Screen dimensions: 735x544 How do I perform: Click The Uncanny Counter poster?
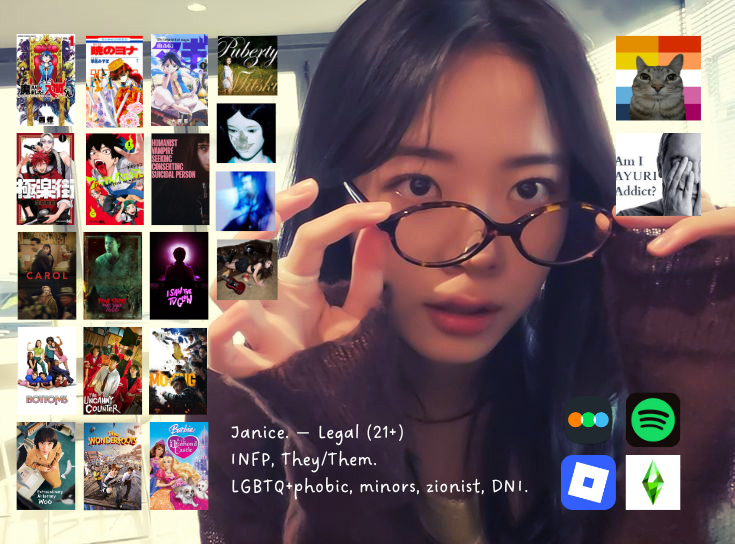pos(112,371)
